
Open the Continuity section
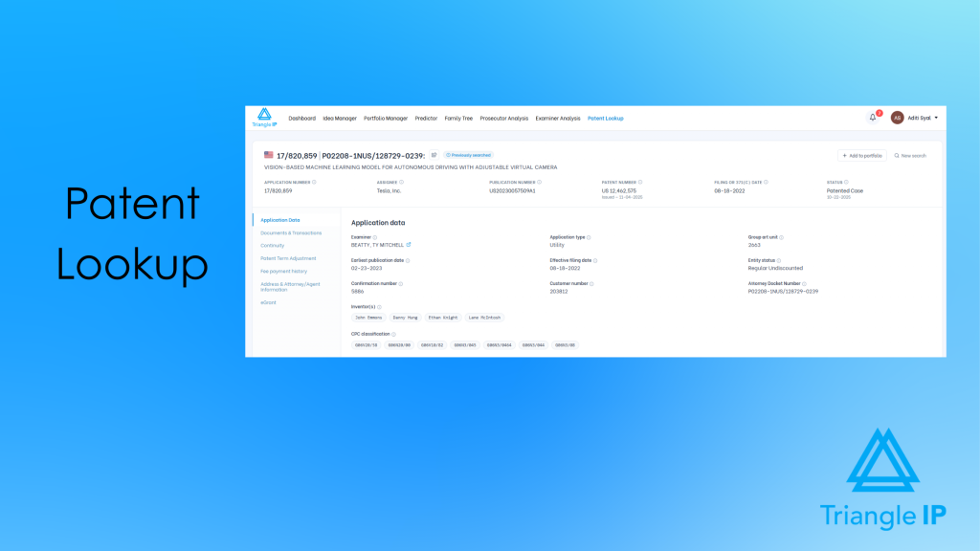pyautogui.click(x=273, y=246)
